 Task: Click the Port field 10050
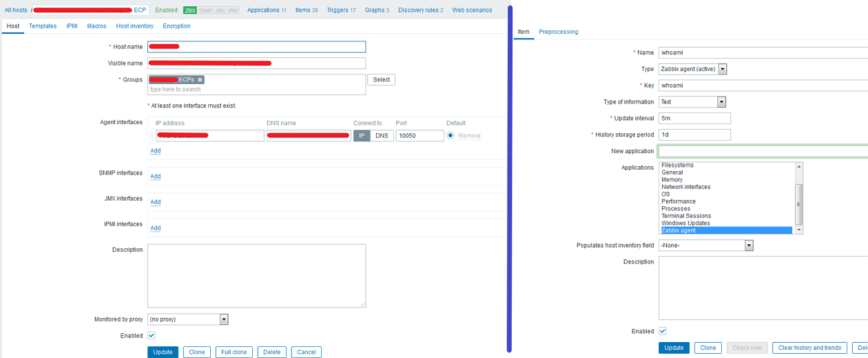[x=420, y=136]
